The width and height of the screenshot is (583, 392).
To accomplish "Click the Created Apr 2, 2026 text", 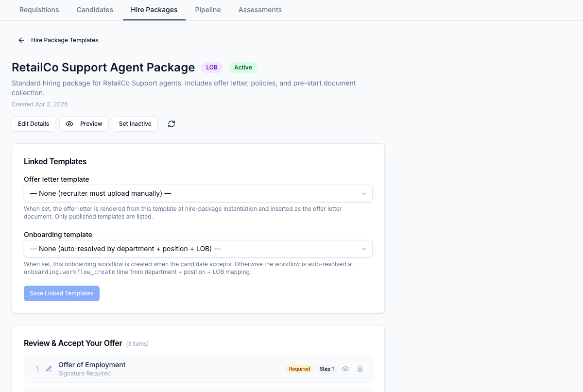I will 40,104.
